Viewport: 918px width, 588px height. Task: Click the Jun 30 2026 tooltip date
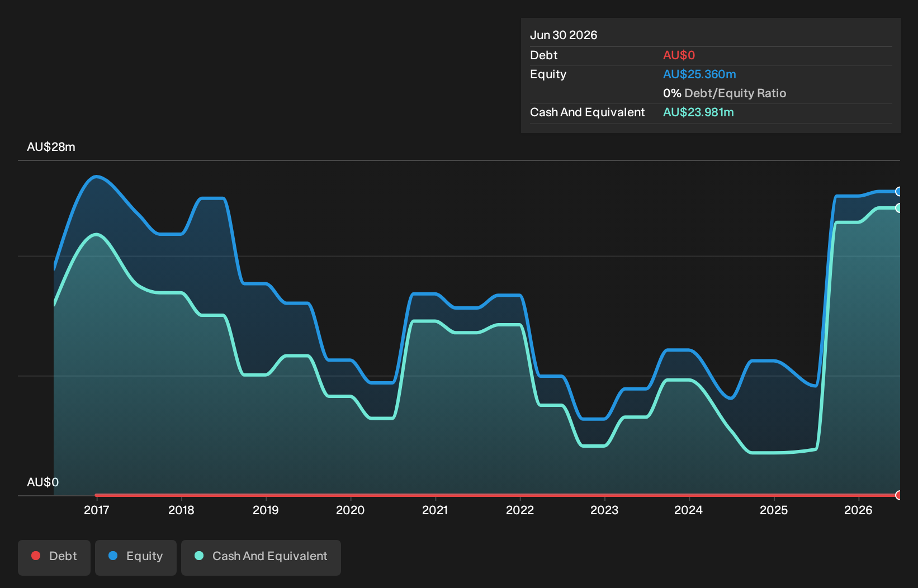click(x=564, y=35)
